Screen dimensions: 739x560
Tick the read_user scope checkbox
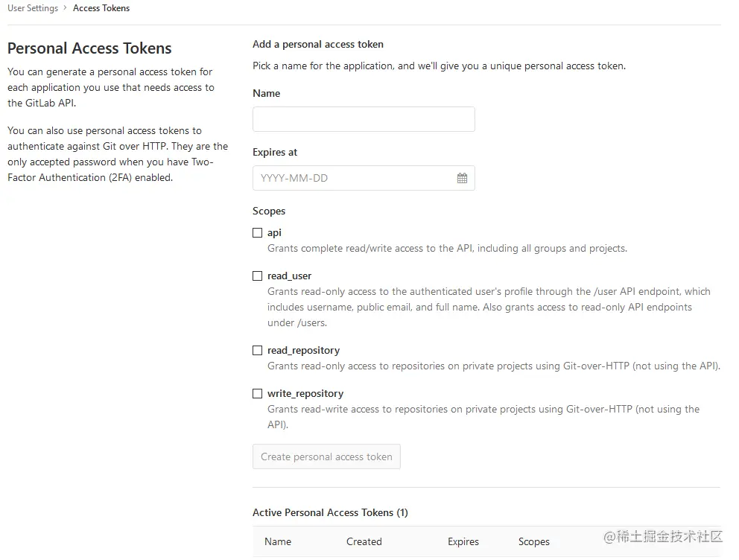(x=258, y=276)
